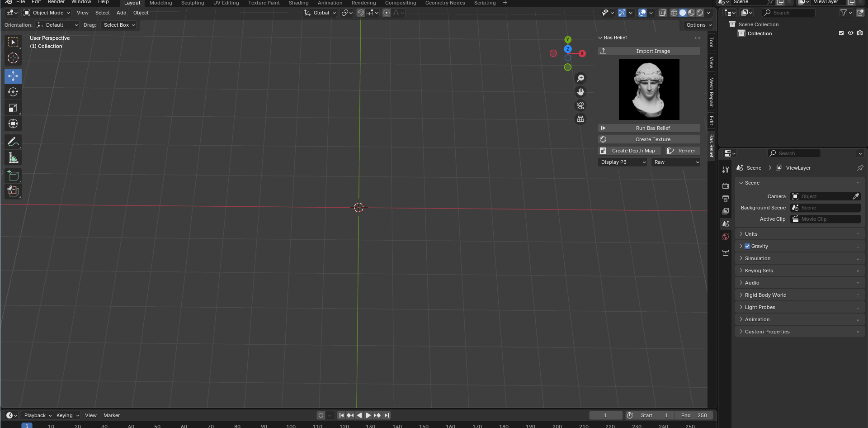868x428 pixels.
Task: Select the Transform tool
Action: pos(13,124)
